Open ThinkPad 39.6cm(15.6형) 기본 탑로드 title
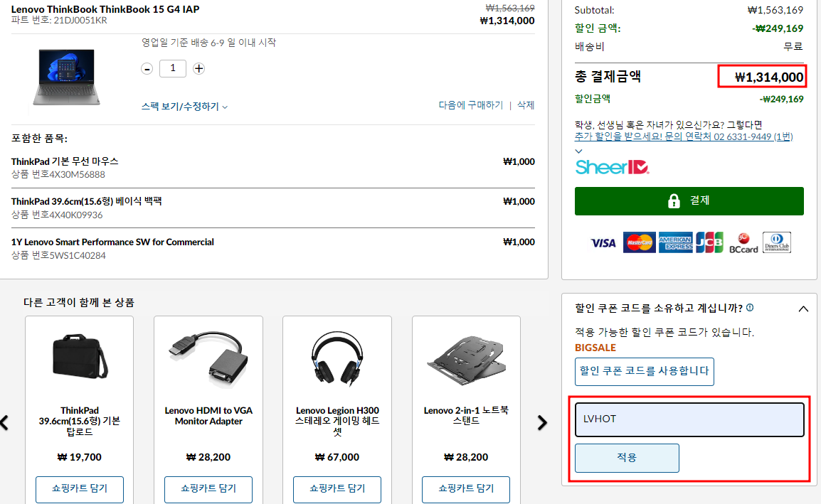821x504 pixels. 80,422
